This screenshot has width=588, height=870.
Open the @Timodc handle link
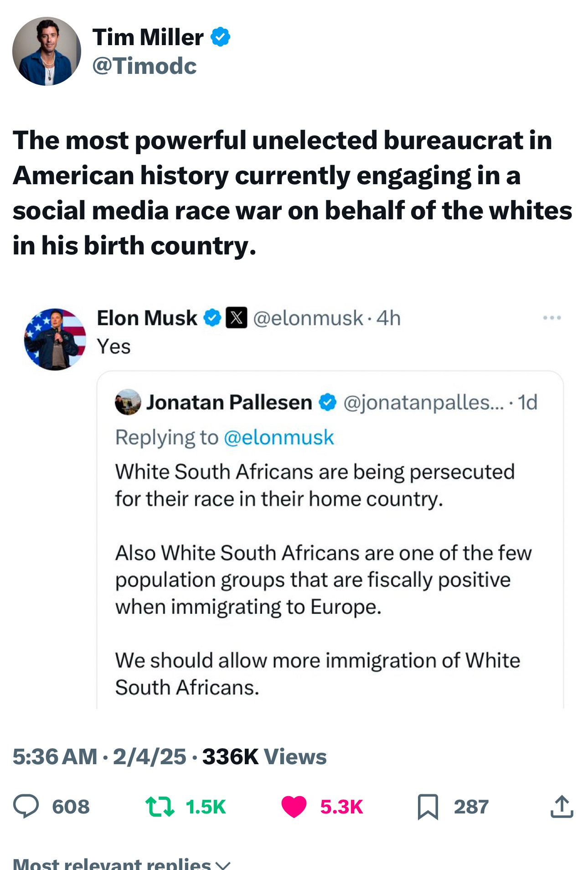(144, 66)
